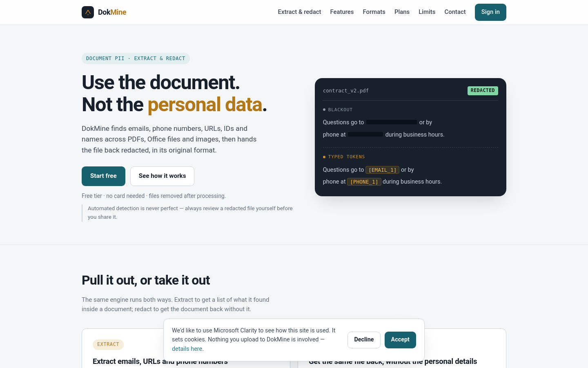The width and height of the screenshot is (588, 368).
Task: Click 'Extract emails, URLs and phone numbers' card title
Action: 160,361
